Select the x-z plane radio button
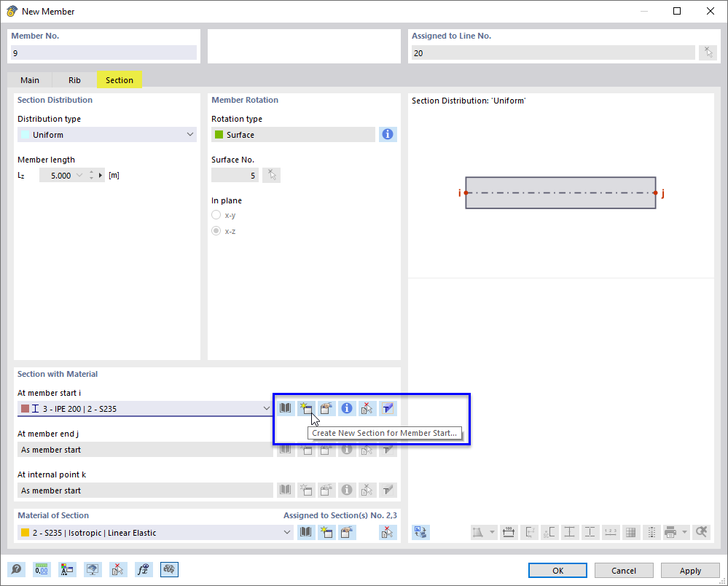The image size is (728, 586). click(216, 231)
